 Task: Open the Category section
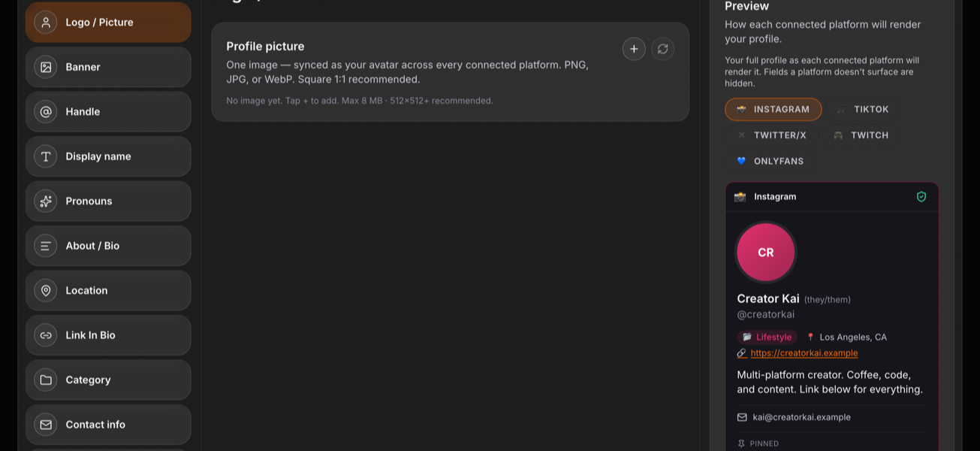click(x=108, y=380)
